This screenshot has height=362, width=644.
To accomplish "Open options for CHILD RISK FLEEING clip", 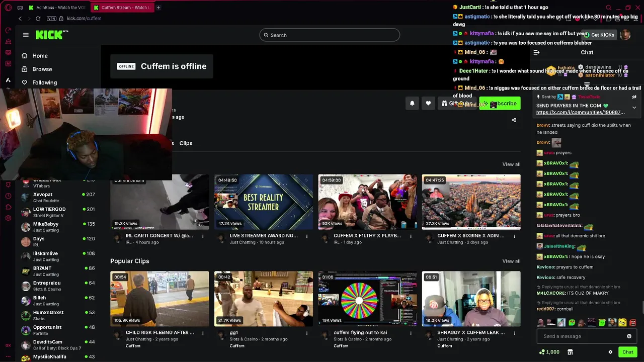I will (203, 333).
